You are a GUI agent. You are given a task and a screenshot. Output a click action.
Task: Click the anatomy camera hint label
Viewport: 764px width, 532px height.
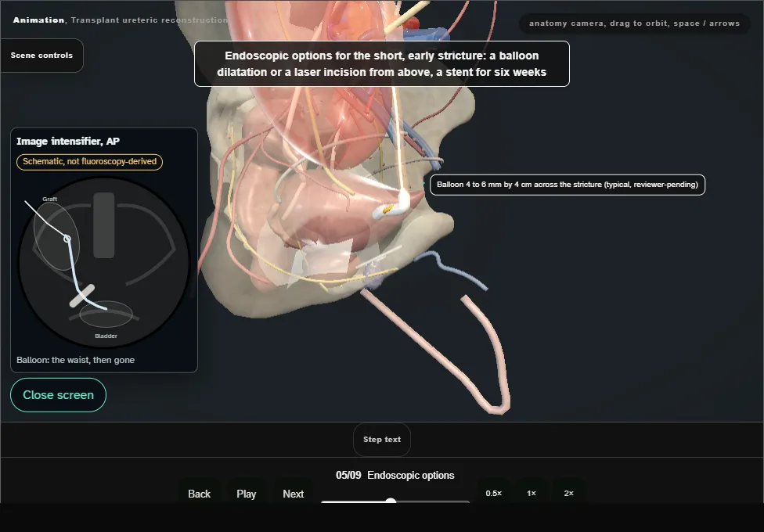tap(634, 23)
